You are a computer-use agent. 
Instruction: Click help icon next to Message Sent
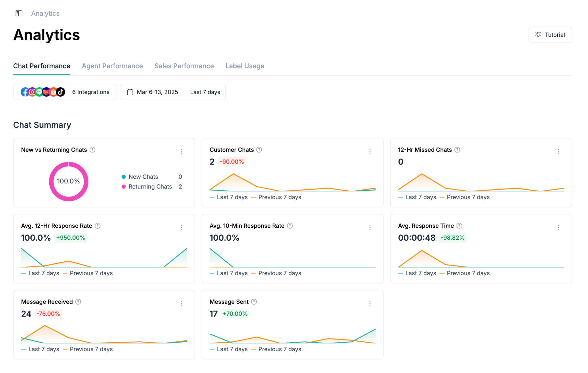click(254, 302)
